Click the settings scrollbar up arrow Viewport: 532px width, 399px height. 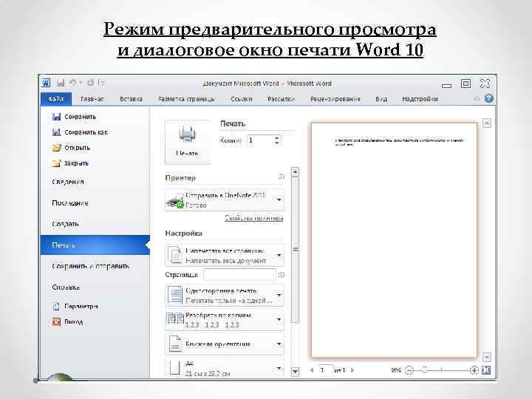point(295,172)
